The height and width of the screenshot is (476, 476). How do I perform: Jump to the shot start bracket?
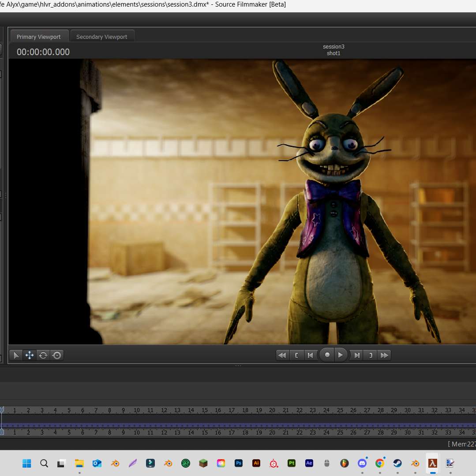tap(296, 355)
